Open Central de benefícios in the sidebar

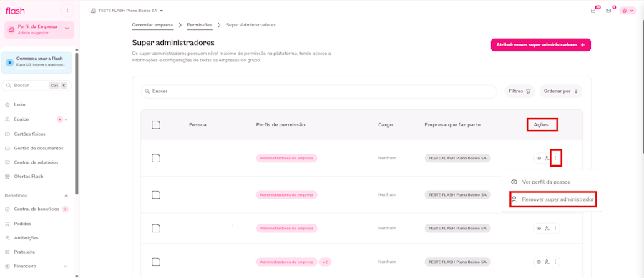point(36,209)
